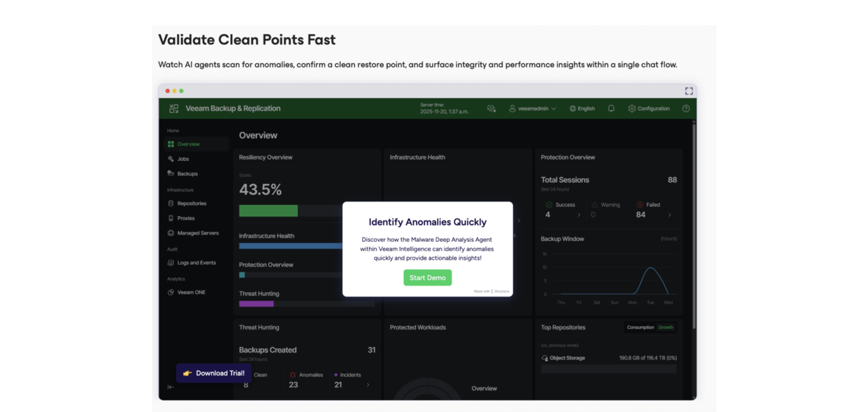The width and height of the screenshot is (868, 412).
Task: Open Veeam ONE analytics item
Action: click(x=191, y=292)
